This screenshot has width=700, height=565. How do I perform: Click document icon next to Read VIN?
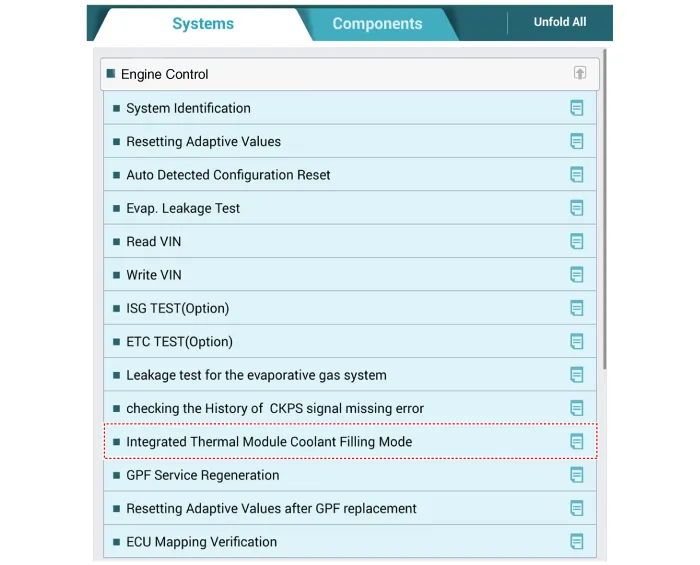(576, 241)
